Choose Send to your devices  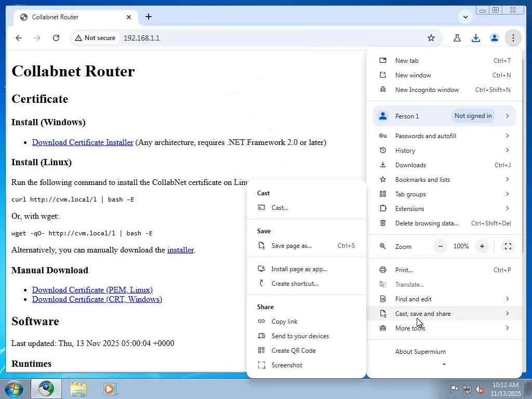pyautogui.click(x=307, y=336)
